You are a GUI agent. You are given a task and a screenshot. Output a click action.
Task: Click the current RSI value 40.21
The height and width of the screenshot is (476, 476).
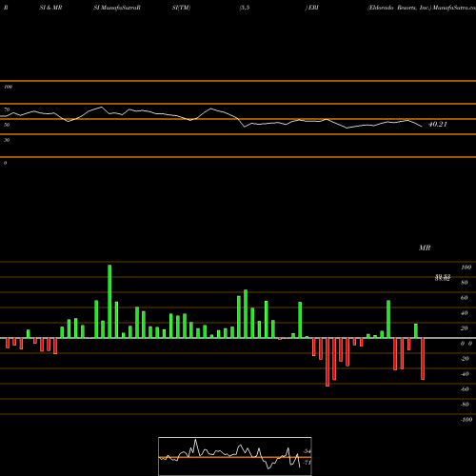[x=438, y=124]
